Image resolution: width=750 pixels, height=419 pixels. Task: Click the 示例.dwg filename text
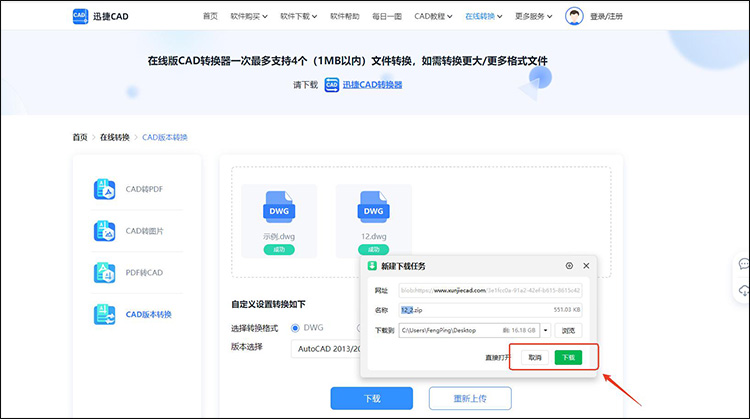coord(279,236)
